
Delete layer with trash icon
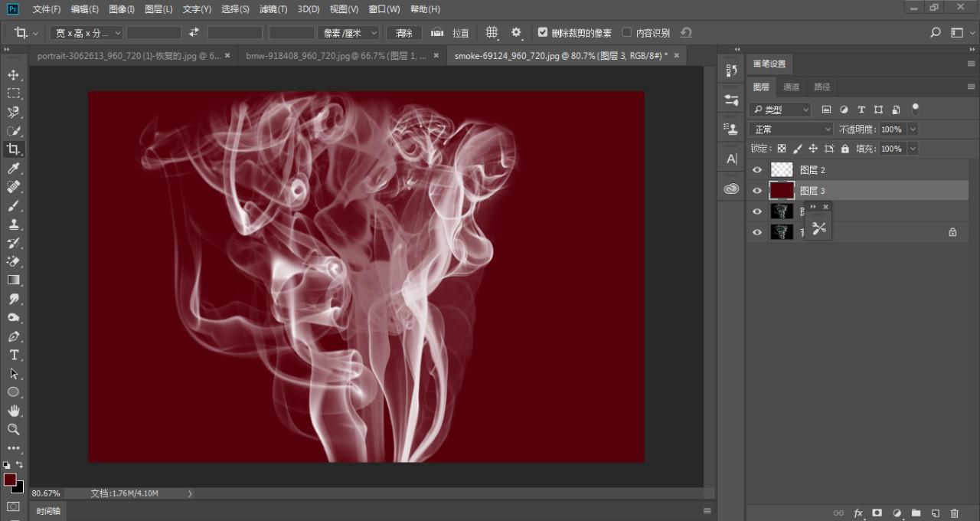coord(954,513)
